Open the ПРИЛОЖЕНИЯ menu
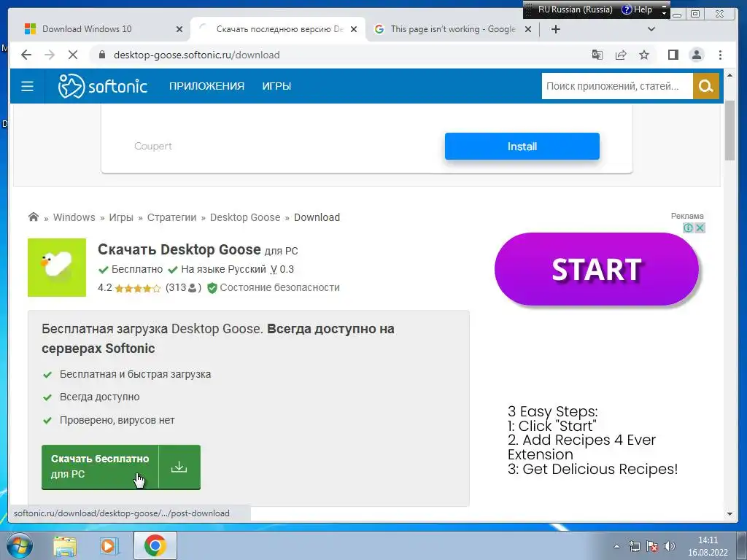 pyautogui.click(x=206, y=86)
